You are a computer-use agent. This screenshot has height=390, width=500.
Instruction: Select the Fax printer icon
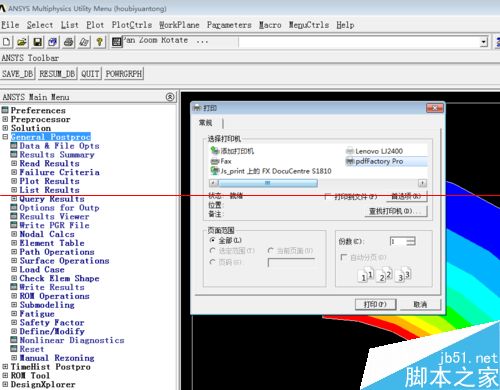coord(214,161)
